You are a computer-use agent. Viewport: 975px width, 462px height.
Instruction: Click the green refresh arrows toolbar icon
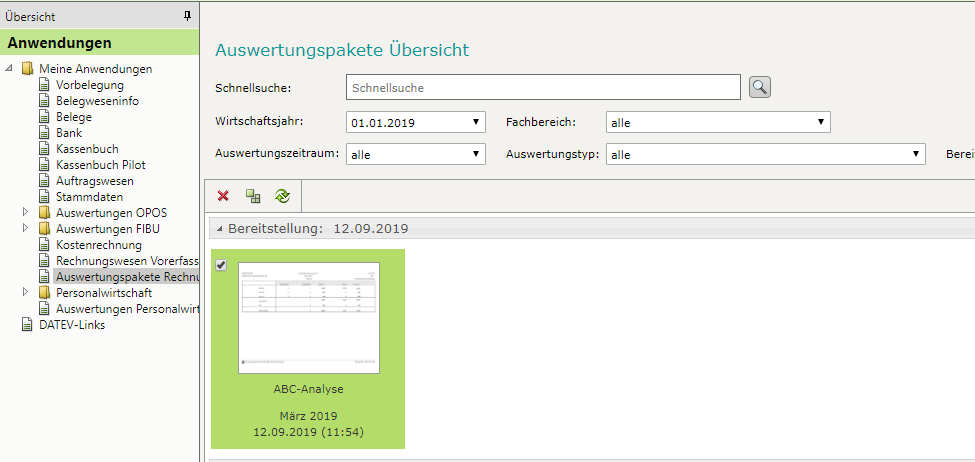point(282,196)
